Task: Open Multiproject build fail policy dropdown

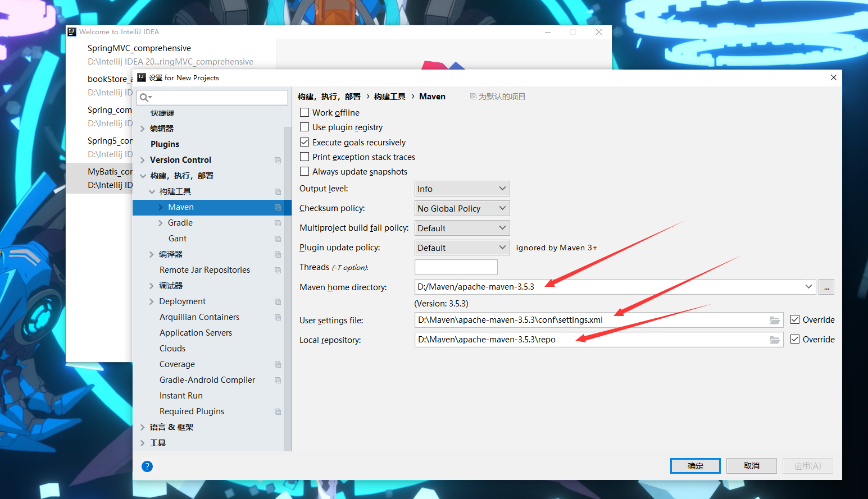Action: [462, 228]
